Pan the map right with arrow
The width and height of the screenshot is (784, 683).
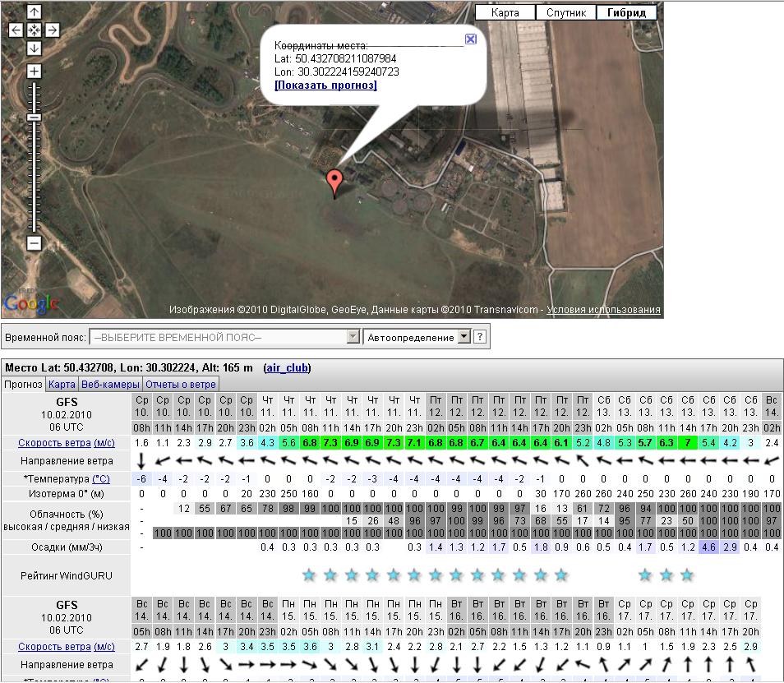pos(52,30)
